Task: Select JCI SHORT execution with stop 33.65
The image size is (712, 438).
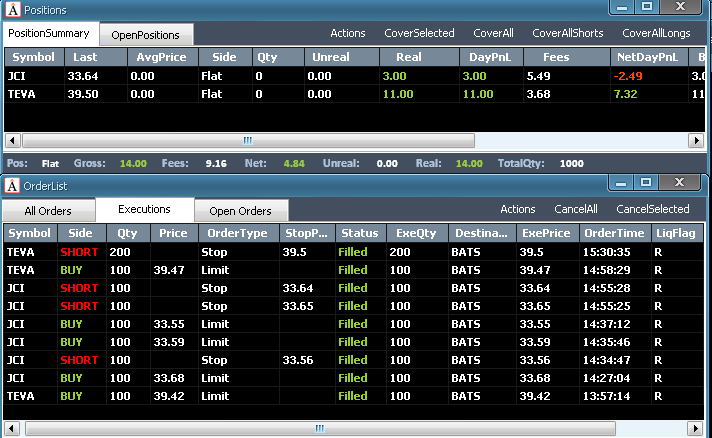Action: click(x=353, y=306)
